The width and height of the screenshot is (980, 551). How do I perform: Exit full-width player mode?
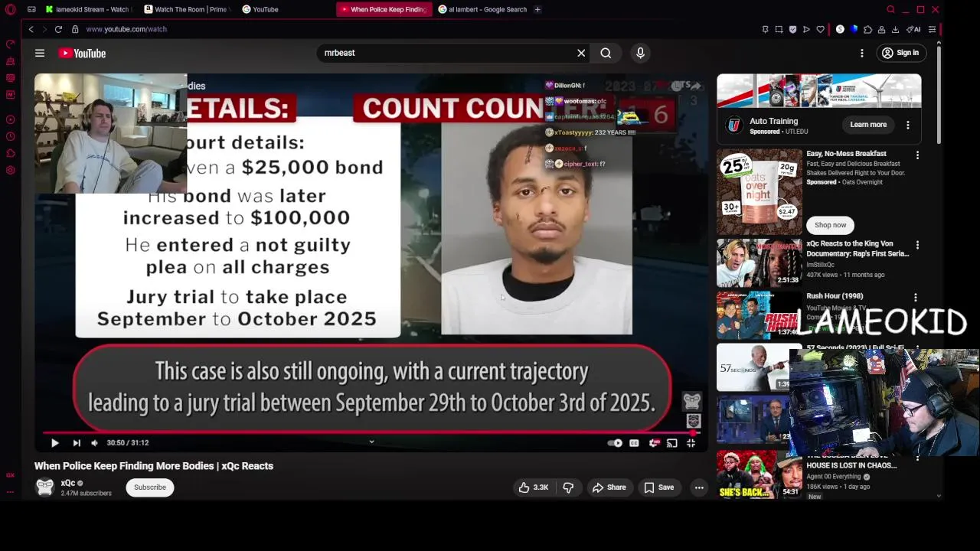pos(691,442)
